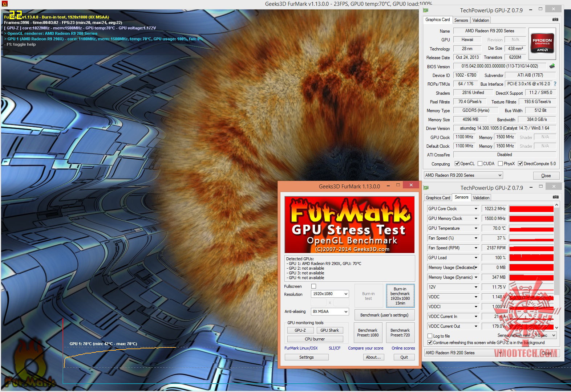Viewport: 571px width, 392px height.
Task: Toggle the PhysX checkbox
Action: point(501,164)
